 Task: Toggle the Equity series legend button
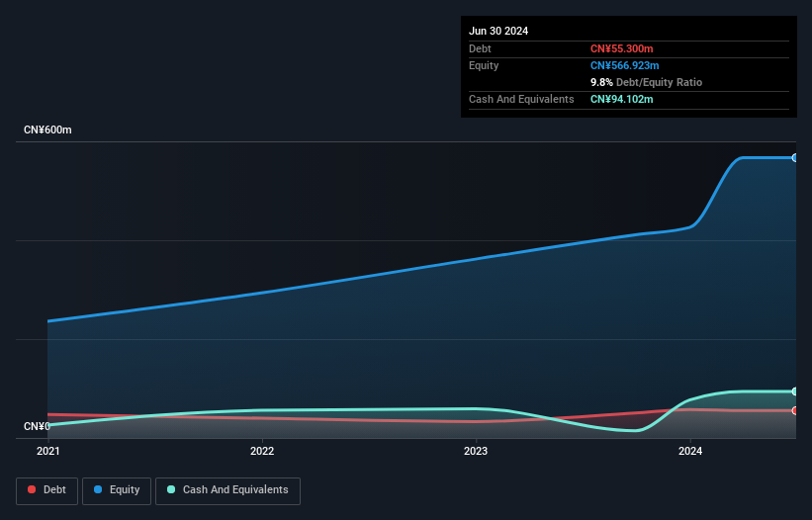tap(117, 490)
